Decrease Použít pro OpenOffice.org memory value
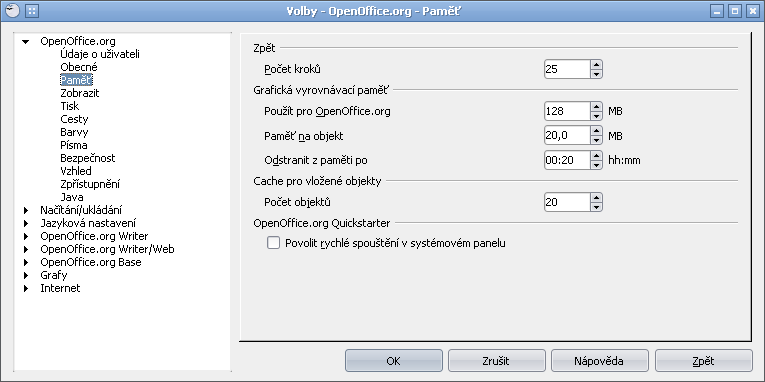Viewport: 765px width, 382px height. click(596, 116)
